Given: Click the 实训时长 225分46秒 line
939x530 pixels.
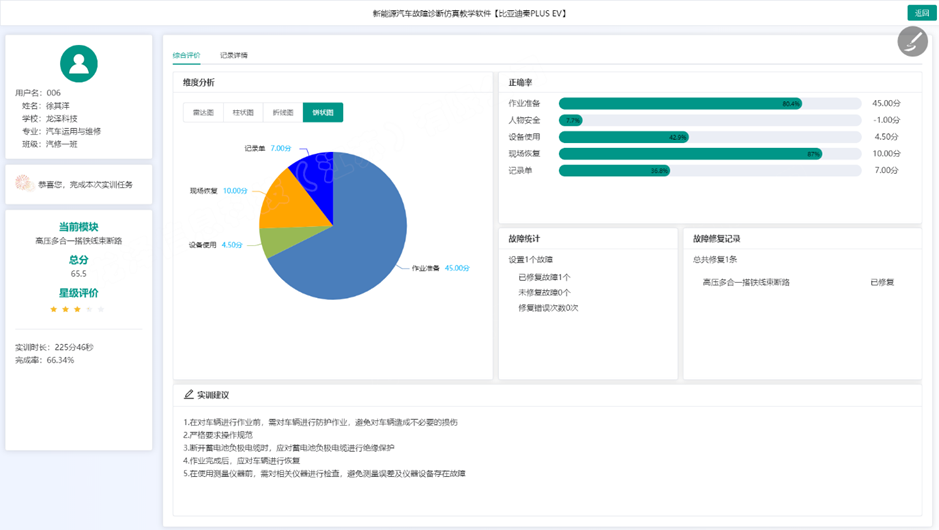Looking at the screenshot, I should 54,347.
